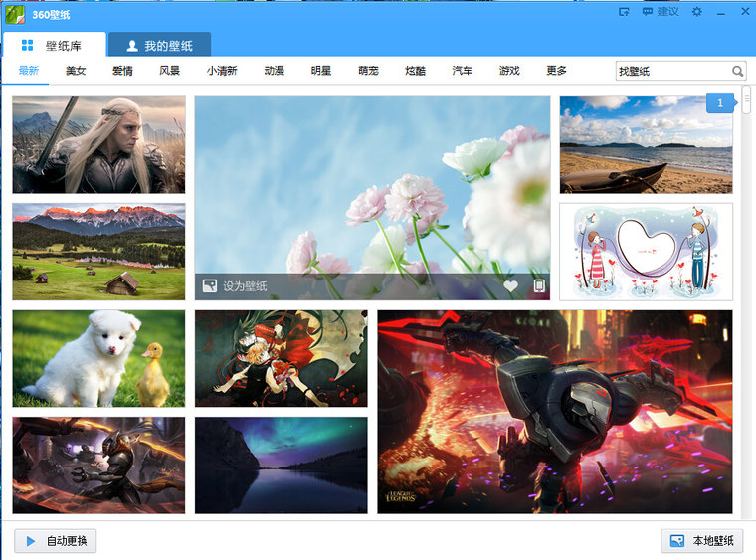This screenshot has height=560, width=756.
Task: Open the anime girl wallpaper thumbnail
Action: (x=282, y=358)
